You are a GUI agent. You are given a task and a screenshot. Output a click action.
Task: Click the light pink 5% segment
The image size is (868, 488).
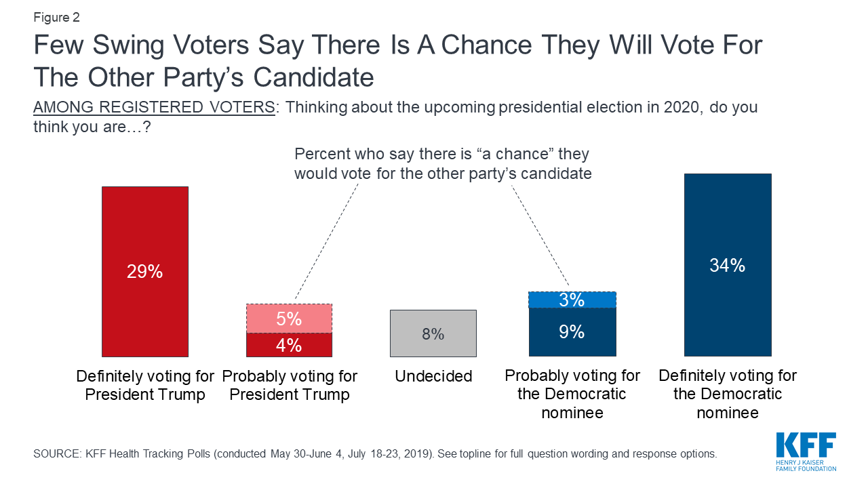tap(289, 319)
